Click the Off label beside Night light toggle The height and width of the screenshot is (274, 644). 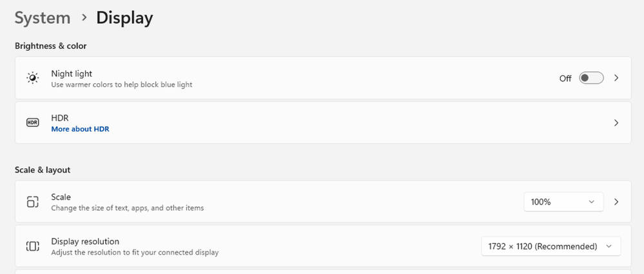[565, 79]
